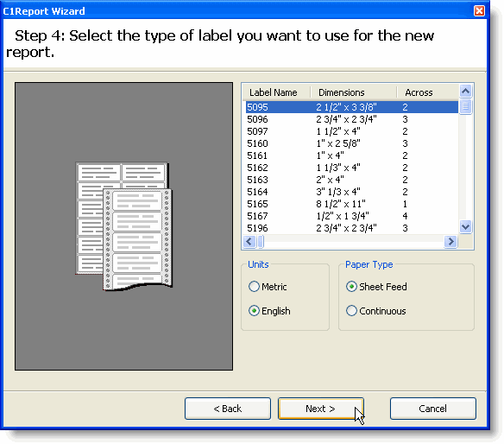Click the list scroll down arrow
The height and width of the screenshot is (444, 504).
pos(465,227)
